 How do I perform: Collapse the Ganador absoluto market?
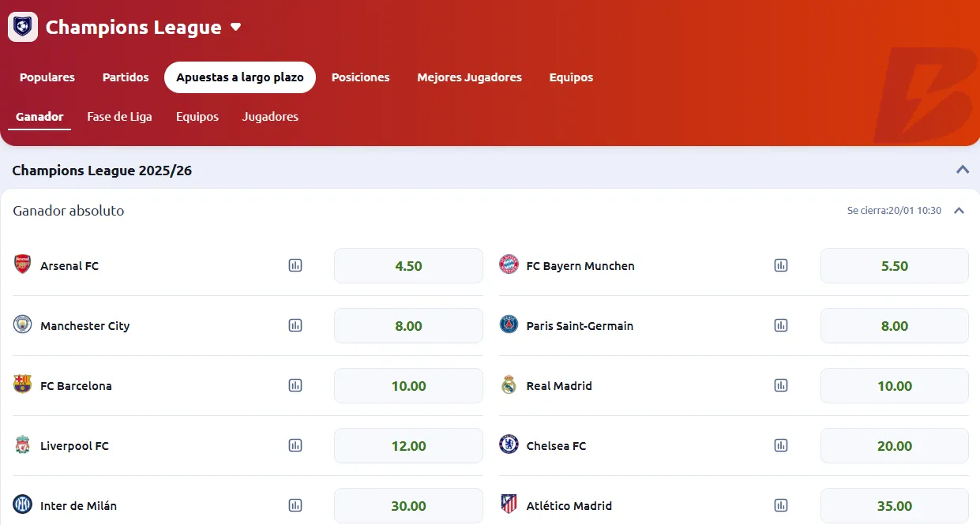959,211
